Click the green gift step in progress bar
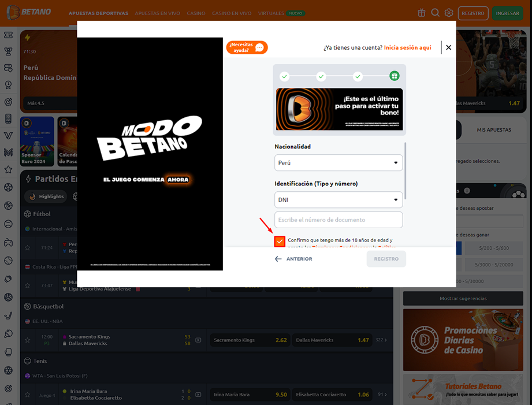Screen dimensions: 532x405 (x=395, y=76)
